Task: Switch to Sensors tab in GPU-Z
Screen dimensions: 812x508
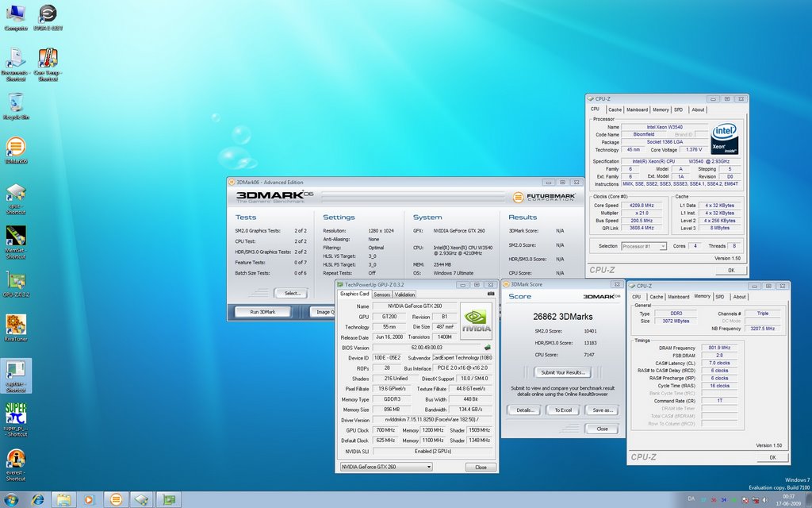Action: click(381, 294)
